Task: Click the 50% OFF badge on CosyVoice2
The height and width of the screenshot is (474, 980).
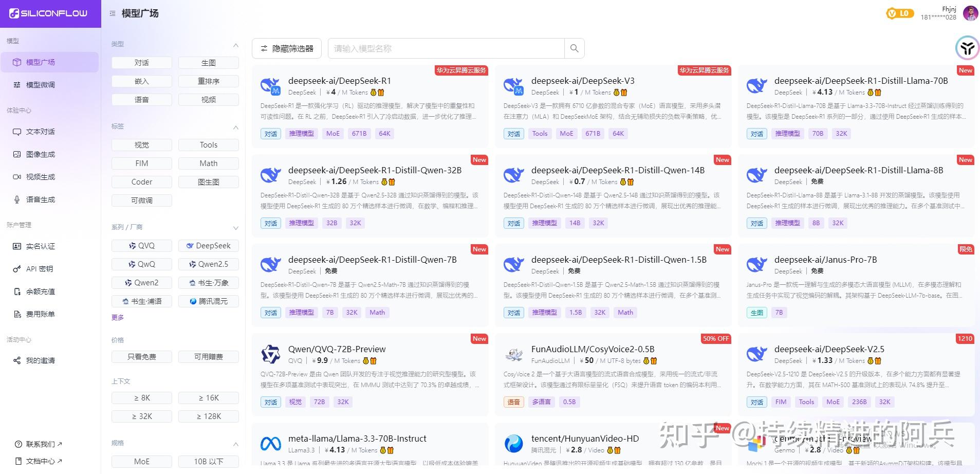Action: click(x=716, y=339)
